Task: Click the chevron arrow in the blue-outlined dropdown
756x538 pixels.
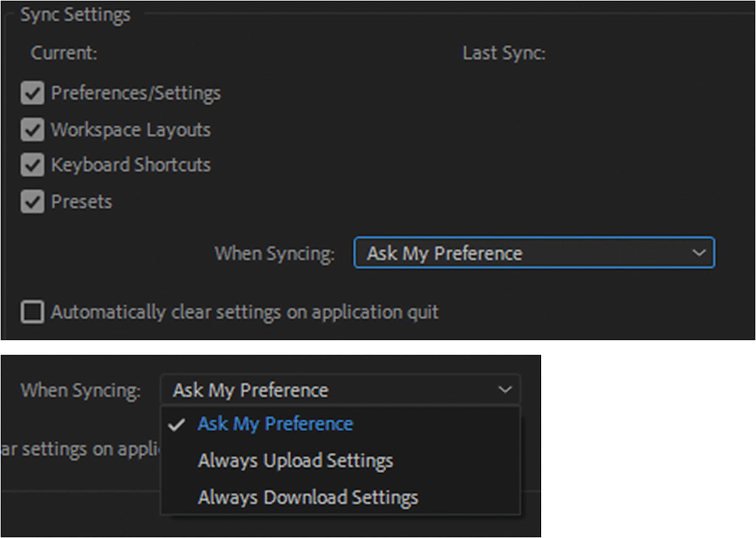Action: tap(698, 253)
